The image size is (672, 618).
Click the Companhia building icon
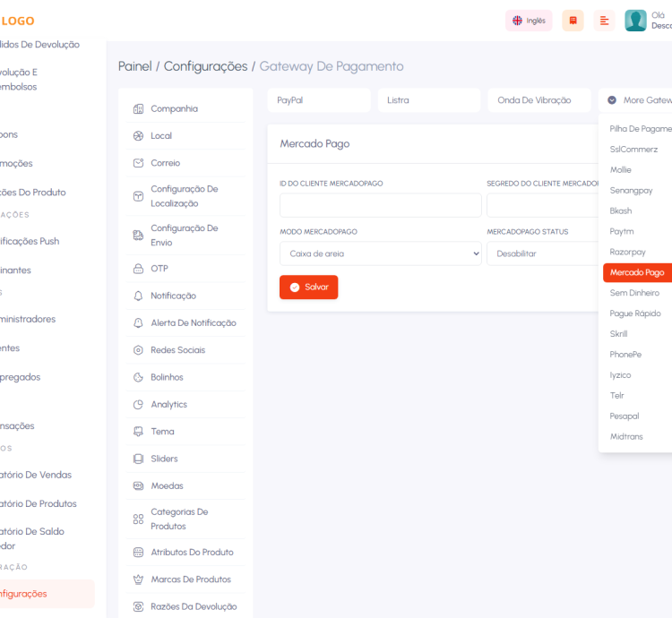tap(138, 109)
